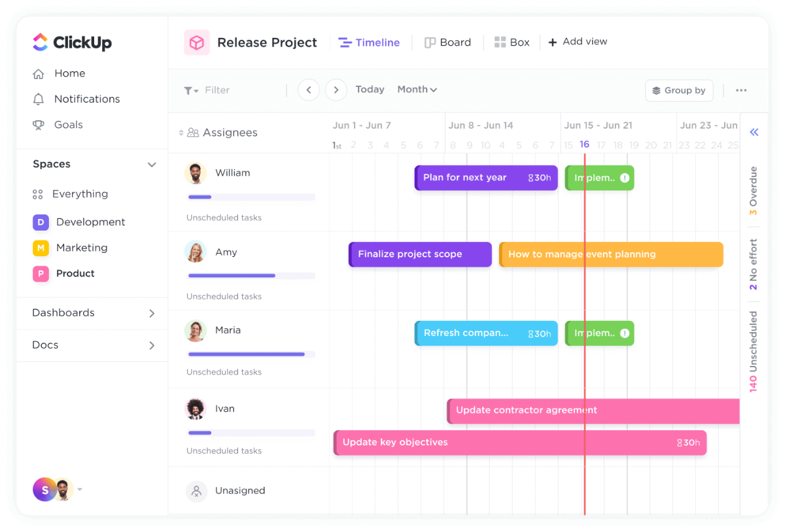This screenshot has height=532, width=785.
Task: Collapse side panel with double chevron
Action: (754, 133)
